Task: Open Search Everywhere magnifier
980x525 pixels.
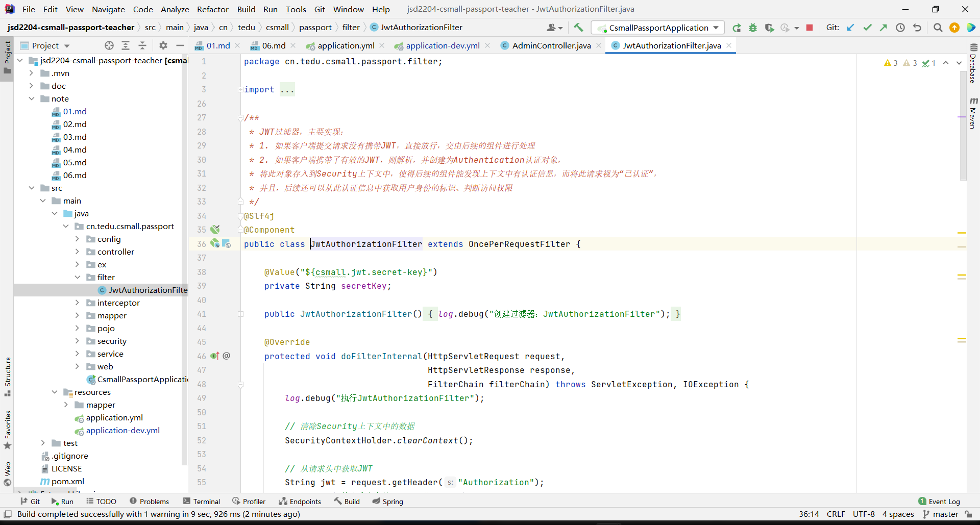Action: coord(938,28)
